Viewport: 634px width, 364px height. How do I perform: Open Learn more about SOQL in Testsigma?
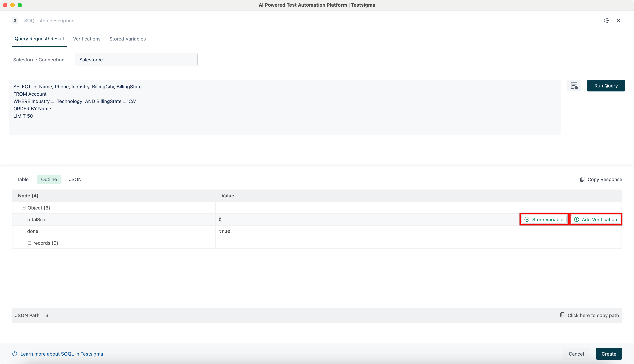click(x=62, y=354)
